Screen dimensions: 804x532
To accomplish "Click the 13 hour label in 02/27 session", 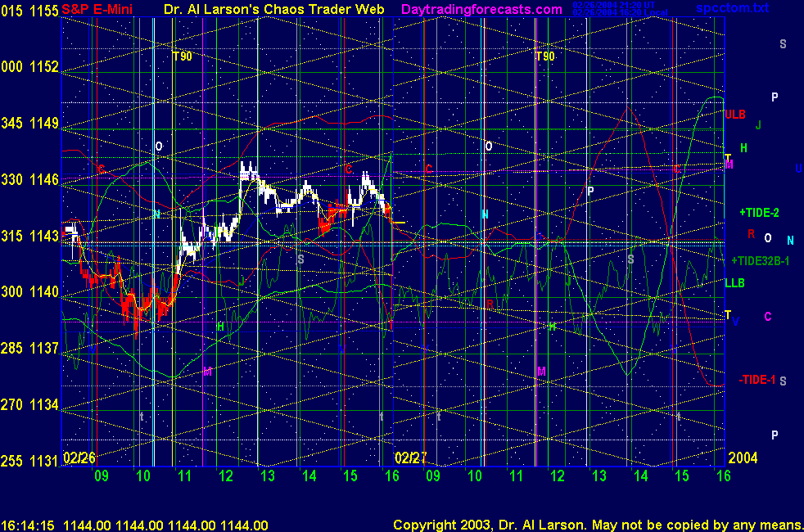I will tap(599, 476).
